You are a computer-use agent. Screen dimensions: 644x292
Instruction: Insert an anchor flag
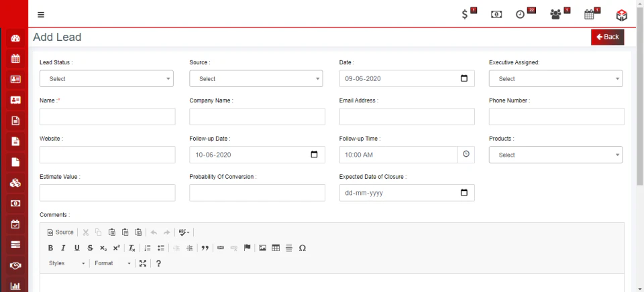tap(248, 248)
